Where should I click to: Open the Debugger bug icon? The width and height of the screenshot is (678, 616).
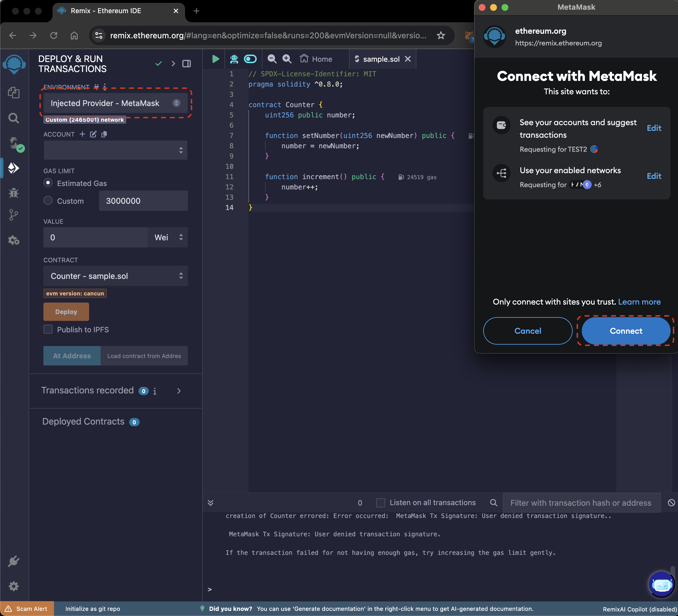pyautogui.click(x=13, y=193)
